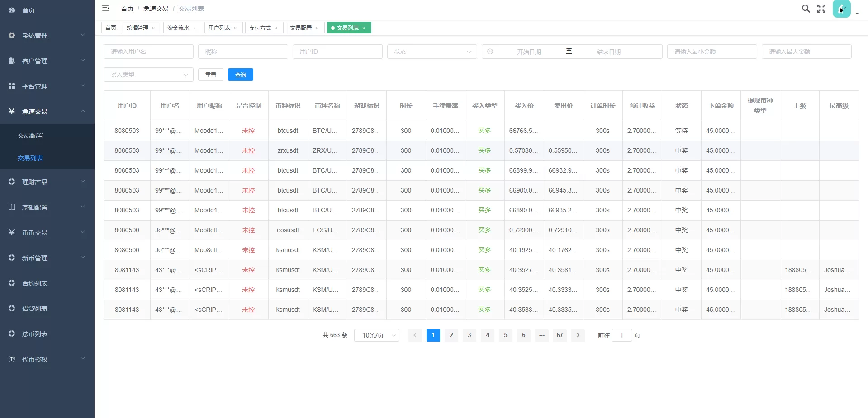
Task: Focus the 请输入用户名 input field
Action: click(x=148, y=52)
